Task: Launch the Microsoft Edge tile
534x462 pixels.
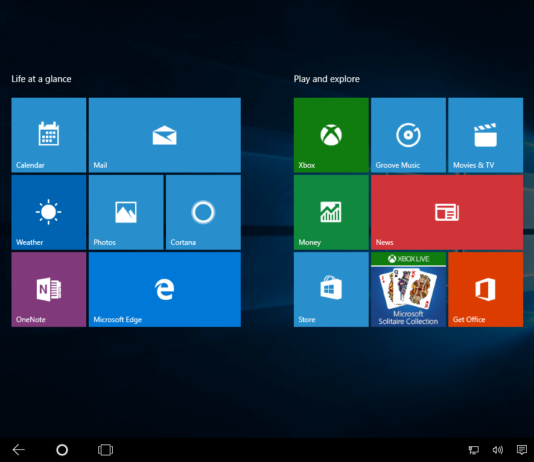Action: (165, 289)
